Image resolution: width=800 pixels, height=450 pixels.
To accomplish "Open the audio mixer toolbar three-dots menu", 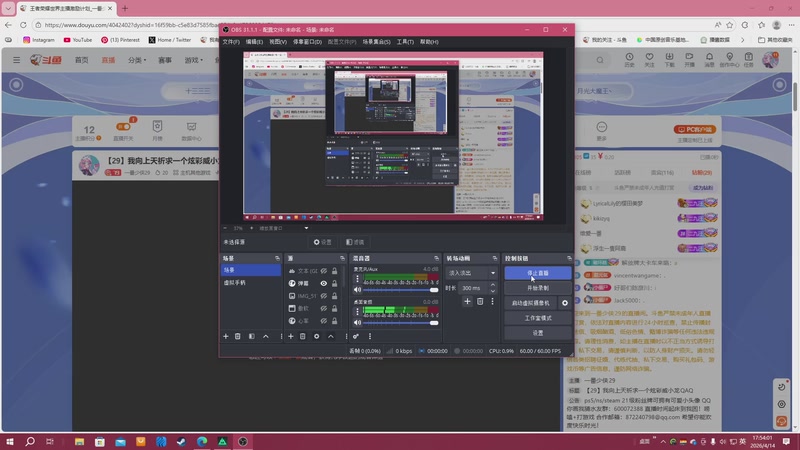I will coord(370,336).
